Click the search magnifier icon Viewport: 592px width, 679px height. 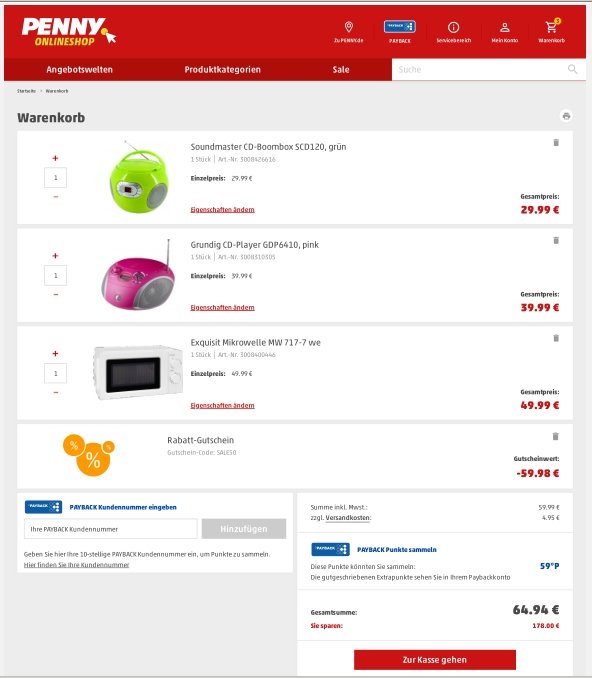573,69
